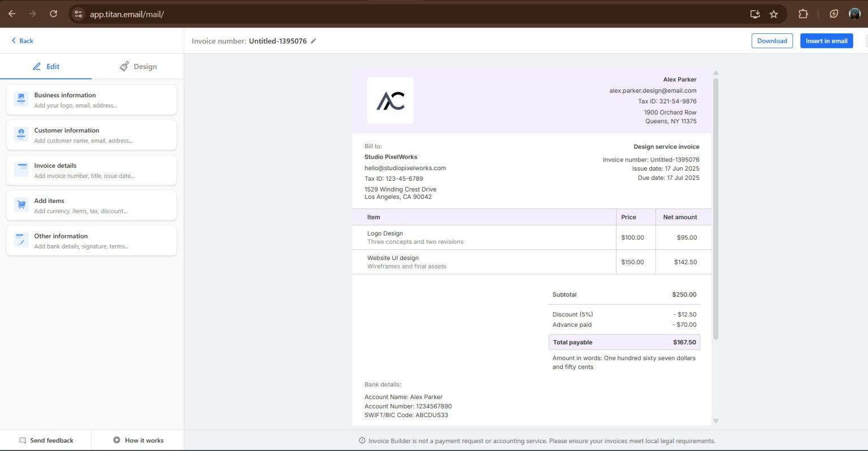Click the Other information document icon

(x=21, y=240)
